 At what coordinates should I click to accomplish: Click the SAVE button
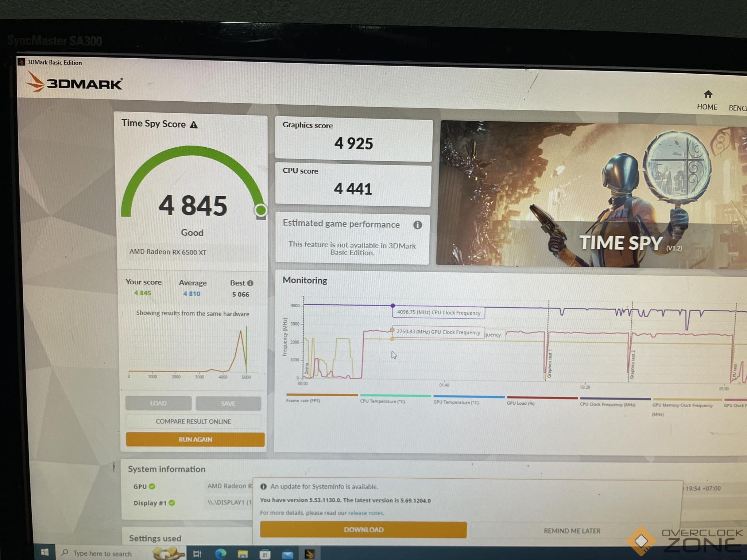click(228, 404)
